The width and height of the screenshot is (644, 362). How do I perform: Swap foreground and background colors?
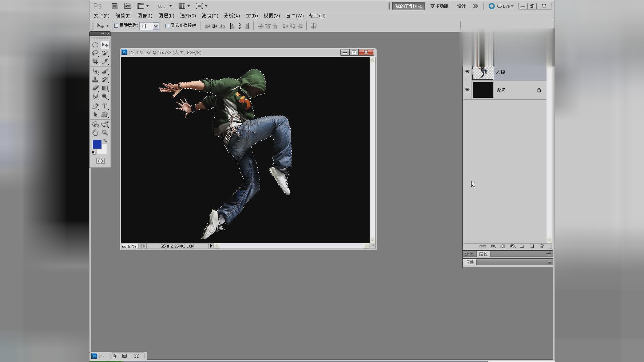coord(105,141)
